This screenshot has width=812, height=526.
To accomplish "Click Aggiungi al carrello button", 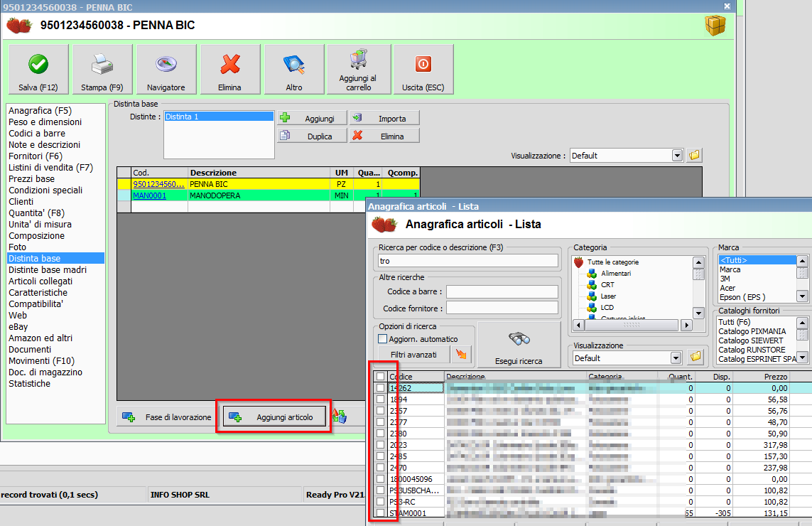I will (x=358, y=70).
